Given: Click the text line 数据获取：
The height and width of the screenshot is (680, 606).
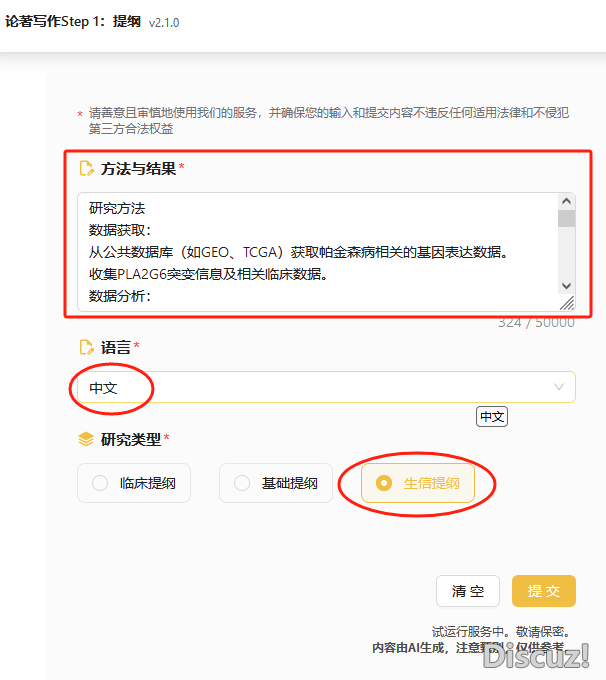Looking at the screenshot, I should pyautogui.click(x=120, y=230).
